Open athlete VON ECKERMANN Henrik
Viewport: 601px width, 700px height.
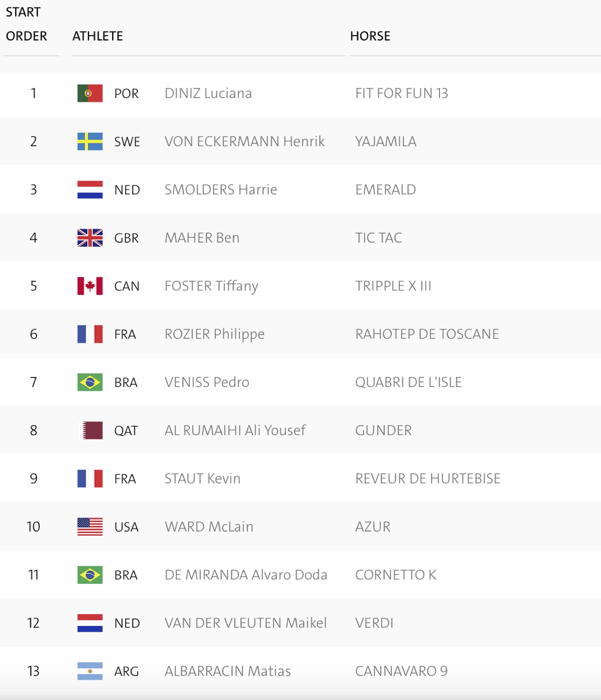[x=244, y=142]
